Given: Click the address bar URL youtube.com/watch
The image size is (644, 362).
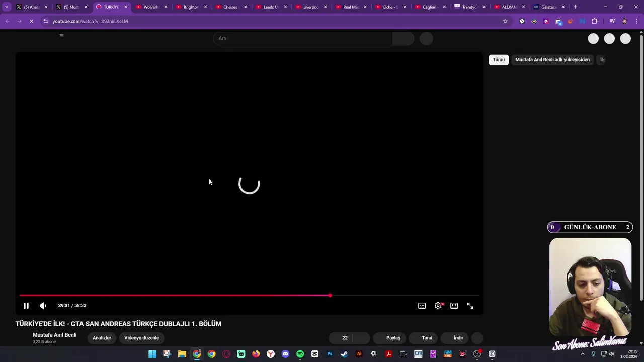Looking at the screenshot, I should click(90, 21).
